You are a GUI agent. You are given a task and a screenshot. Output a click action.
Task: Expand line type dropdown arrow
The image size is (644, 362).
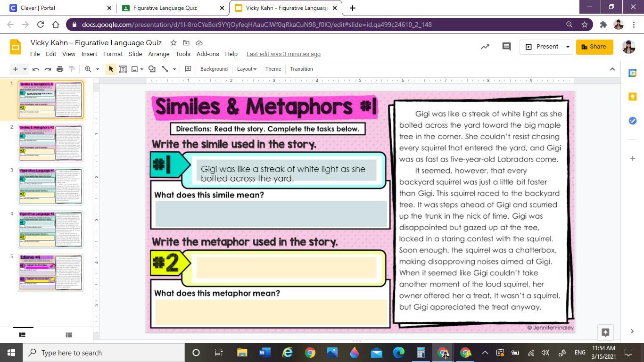tap(174, 69)
